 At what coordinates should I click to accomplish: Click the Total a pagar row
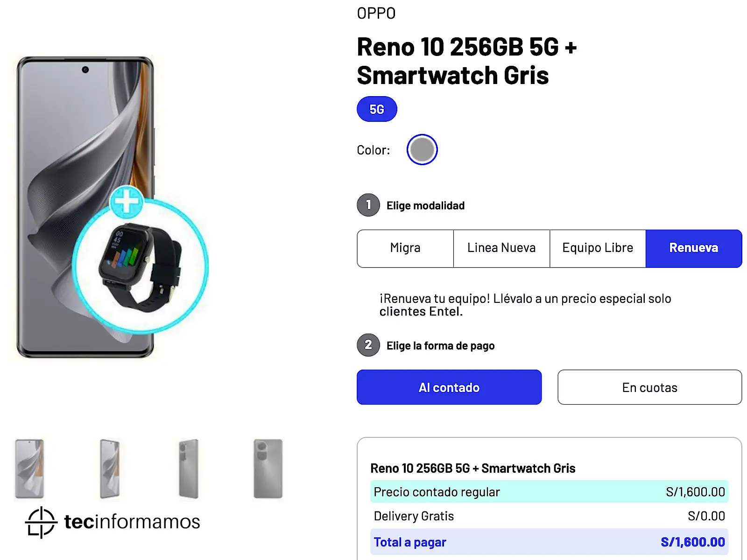tap(549, 542)
